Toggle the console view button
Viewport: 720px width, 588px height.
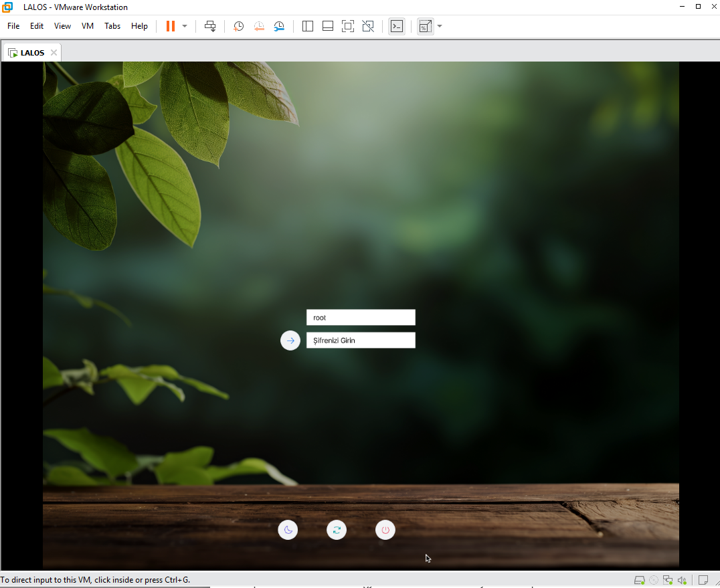click(x=397, y=26)
